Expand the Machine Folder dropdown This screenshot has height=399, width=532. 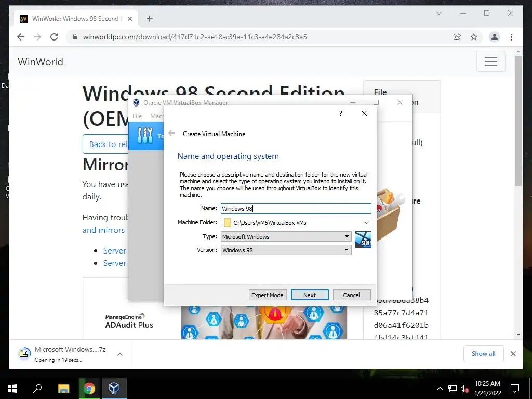(x=366, y=222)
